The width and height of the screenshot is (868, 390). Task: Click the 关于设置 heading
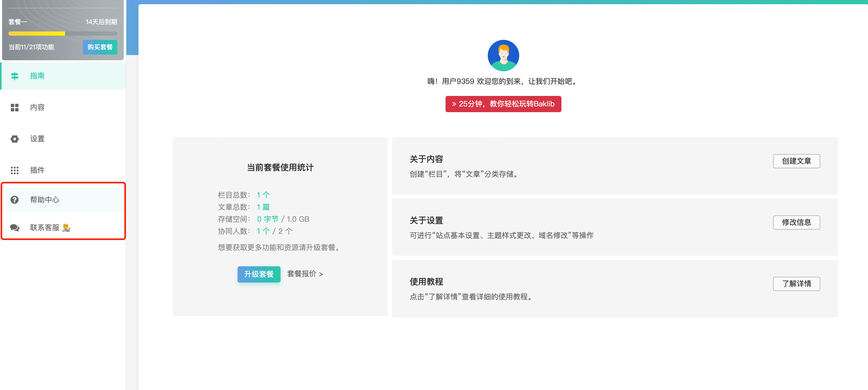click(x=426, y=221)
